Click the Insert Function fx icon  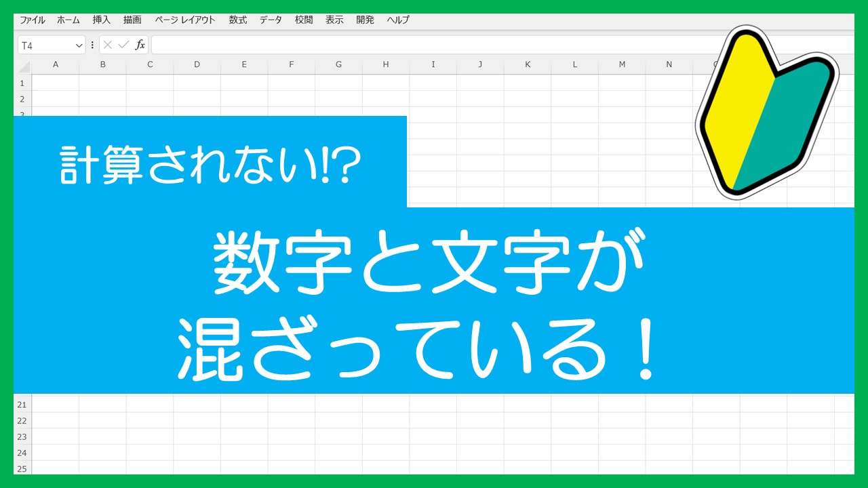[x=140, y=45]
